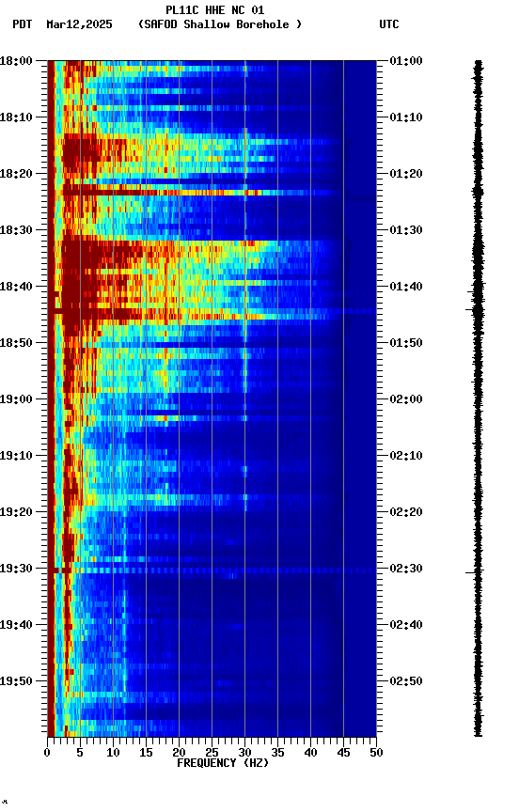
Task: Click the '01:40' UTC time label
Action: pos(406,287)
